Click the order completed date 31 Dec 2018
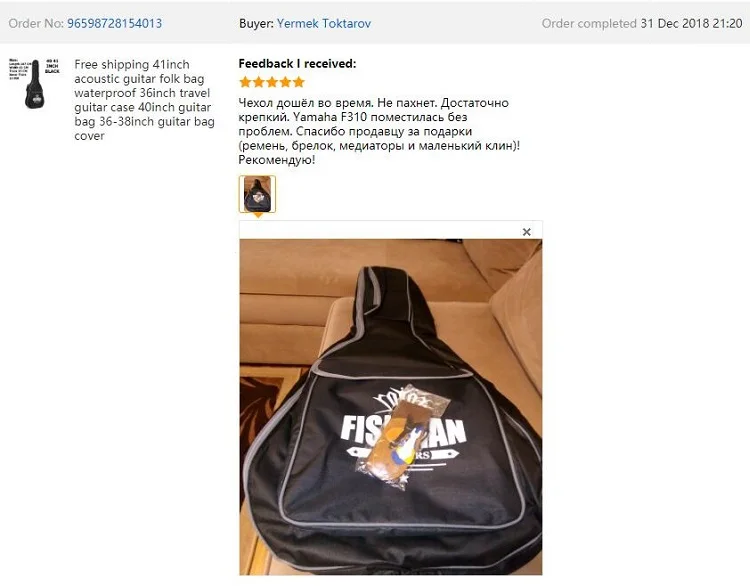 coord(691,23)
